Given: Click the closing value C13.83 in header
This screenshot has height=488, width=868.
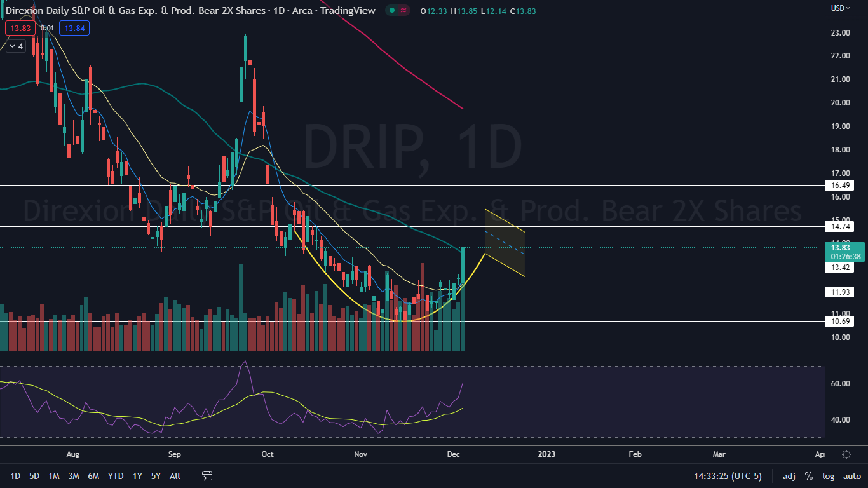Looking at the screenshot, I should click(x=523, y=11).
